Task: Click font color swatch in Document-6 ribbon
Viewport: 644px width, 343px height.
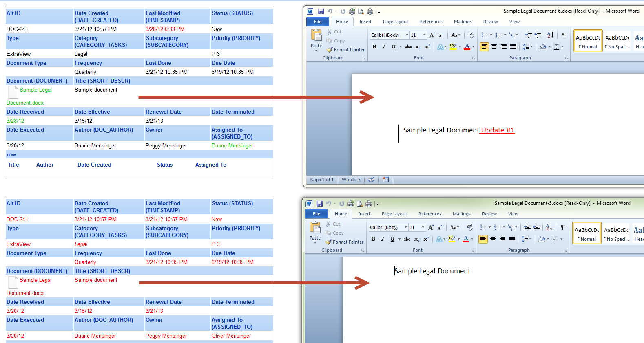Action: [x=467, y=47]
